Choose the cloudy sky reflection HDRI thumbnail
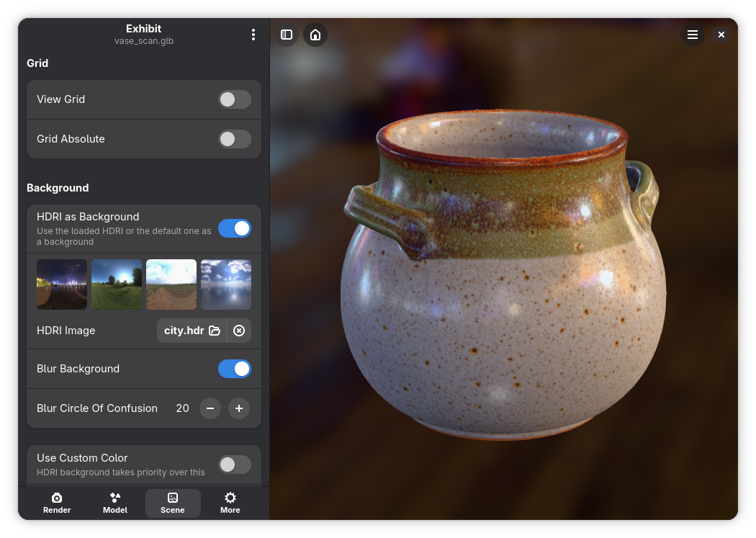This screenshot has width=756, height=538. click(x=226, y=284)
